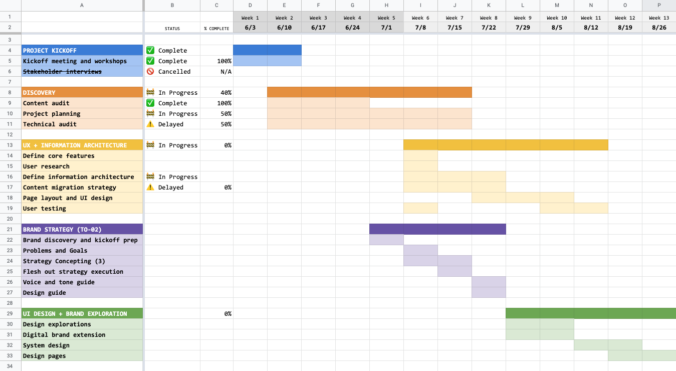The width and height of the screenshot is (676, 371).
Task: Select column D header
Action: [250, 5]
